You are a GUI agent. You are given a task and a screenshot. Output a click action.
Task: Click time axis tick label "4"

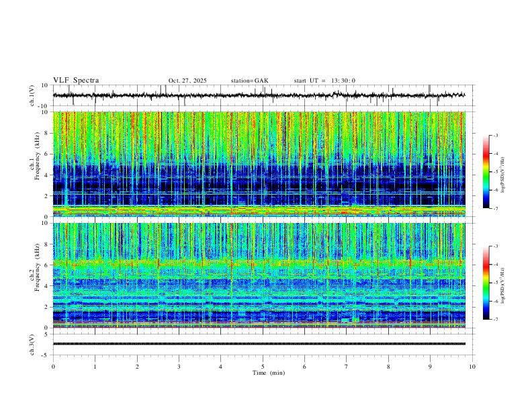[x=220, y=367]
